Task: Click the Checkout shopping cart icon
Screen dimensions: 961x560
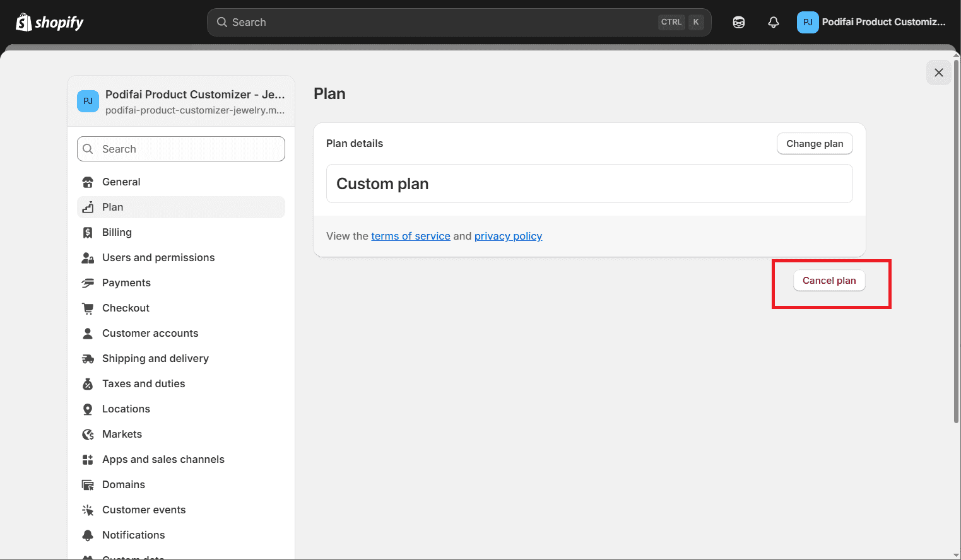Action: pyautogui.click(x=88, y=308)
